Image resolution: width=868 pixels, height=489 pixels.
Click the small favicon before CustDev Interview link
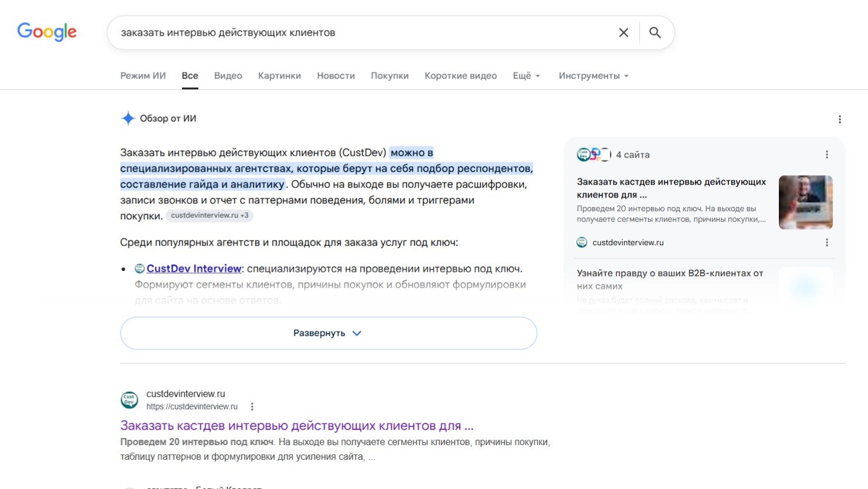click(140, 269)
